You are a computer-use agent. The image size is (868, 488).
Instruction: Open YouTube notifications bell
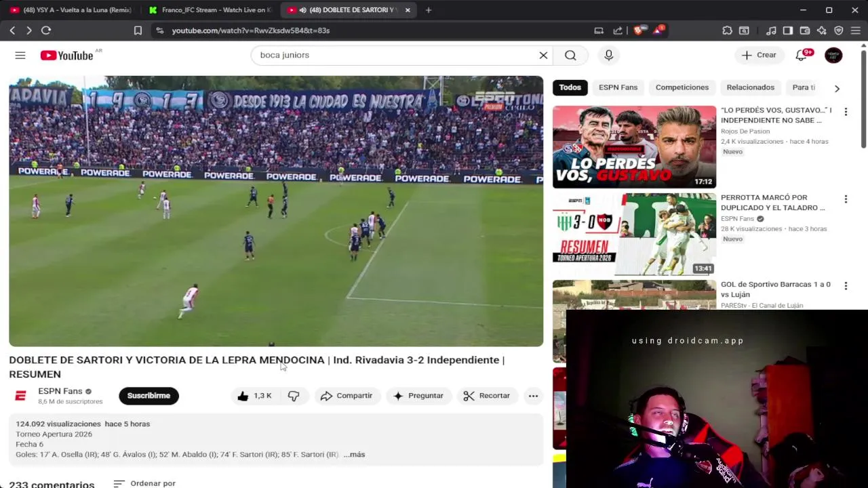801,56
